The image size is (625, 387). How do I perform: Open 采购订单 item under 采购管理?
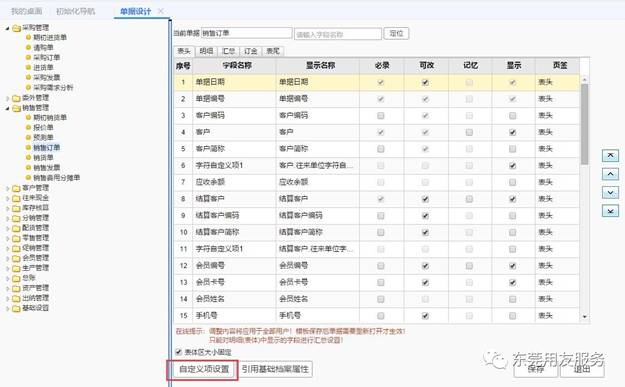point(46,57)
